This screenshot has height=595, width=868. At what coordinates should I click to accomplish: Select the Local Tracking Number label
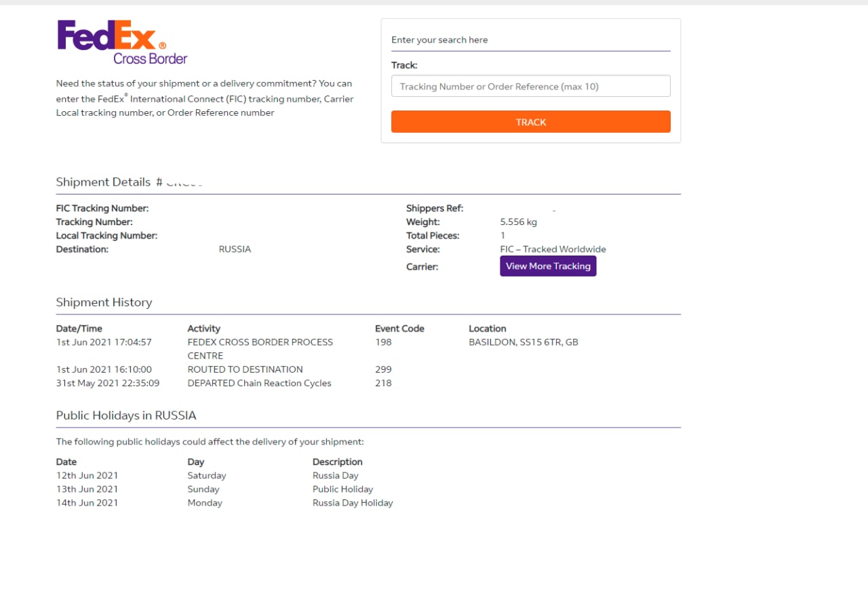click(106, 236)
